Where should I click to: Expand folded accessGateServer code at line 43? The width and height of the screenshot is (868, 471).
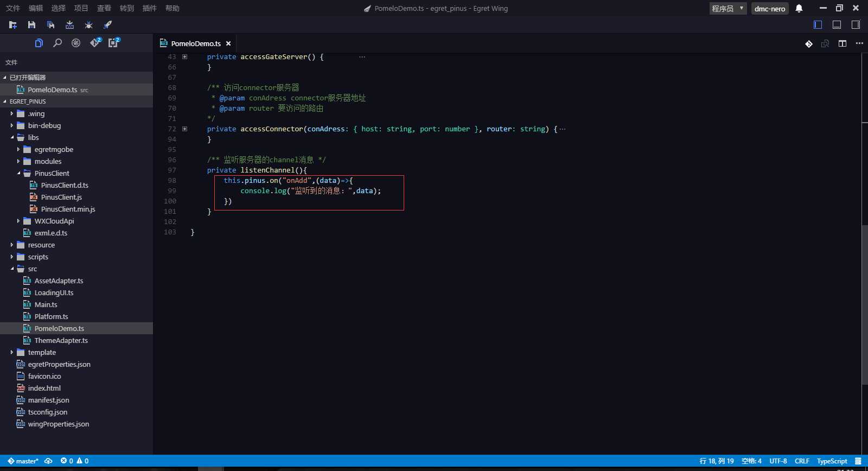[x=185, y=56]
